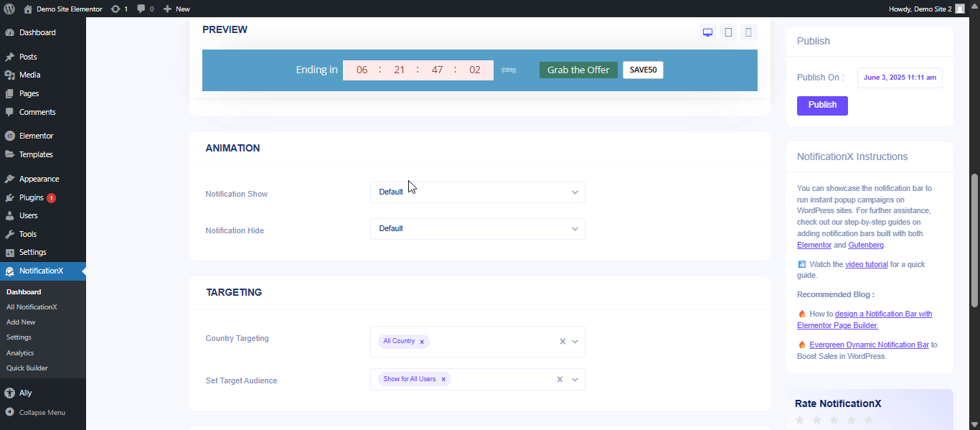The image size is (980, 430).
Task: Click the Templates folder icon
Action: 9,154
